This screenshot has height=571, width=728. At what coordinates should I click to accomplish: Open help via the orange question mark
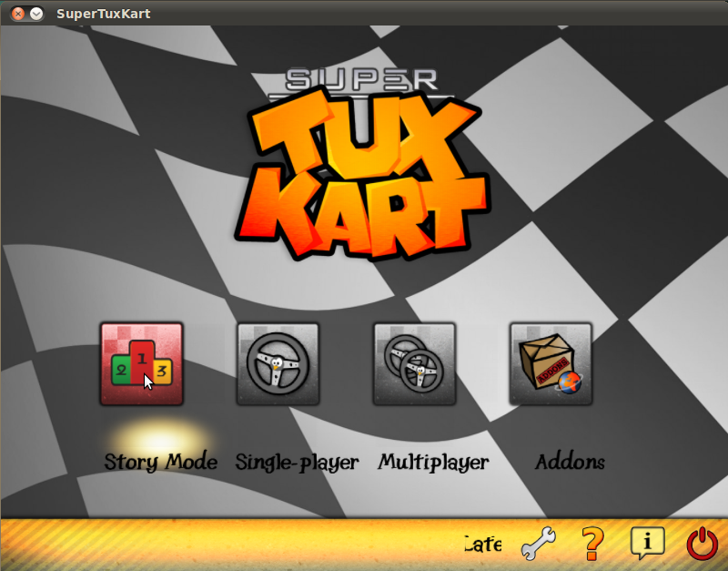592,545
